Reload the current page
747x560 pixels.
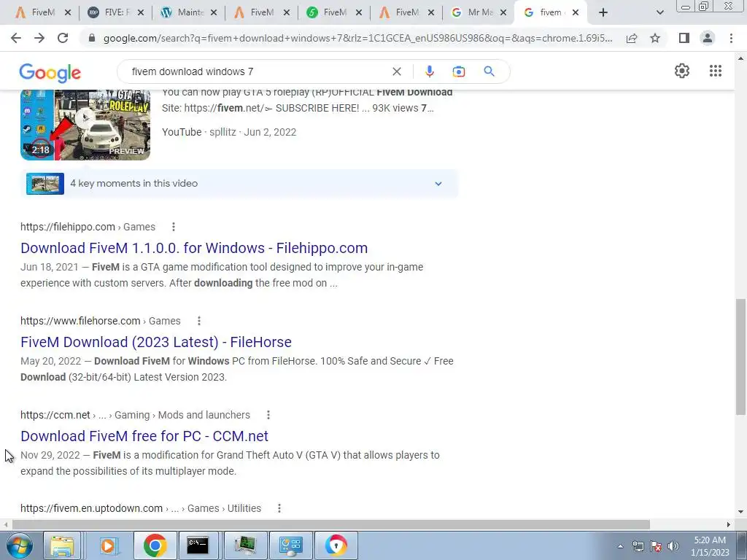pyautogui.click(x=63, y=38)
